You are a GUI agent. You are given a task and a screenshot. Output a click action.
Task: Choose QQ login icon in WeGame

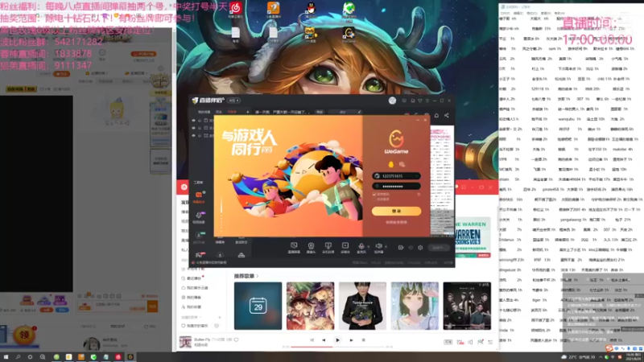point(390,164)
